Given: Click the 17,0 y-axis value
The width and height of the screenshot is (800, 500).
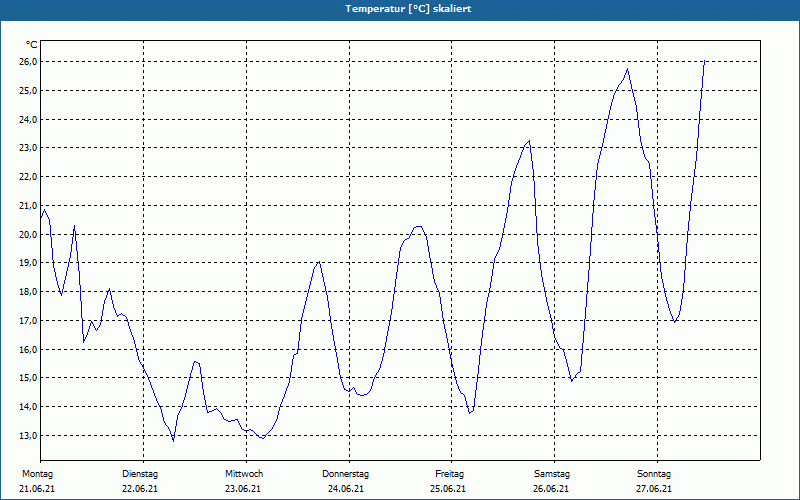Looking at the screenshot, I should (x=28, y=321).
